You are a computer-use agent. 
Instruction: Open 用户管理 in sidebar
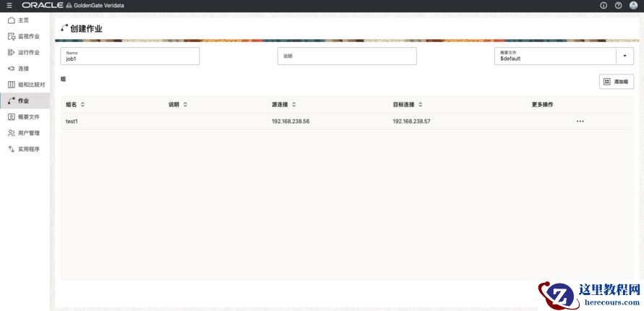tap(29, 133)
